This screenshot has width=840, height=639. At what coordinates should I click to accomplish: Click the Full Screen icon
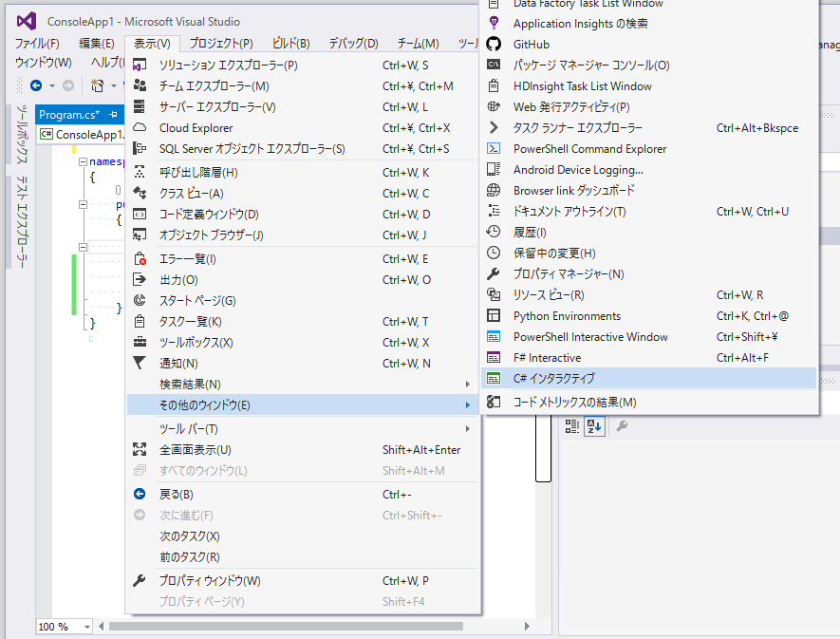(x=140, y=449)
